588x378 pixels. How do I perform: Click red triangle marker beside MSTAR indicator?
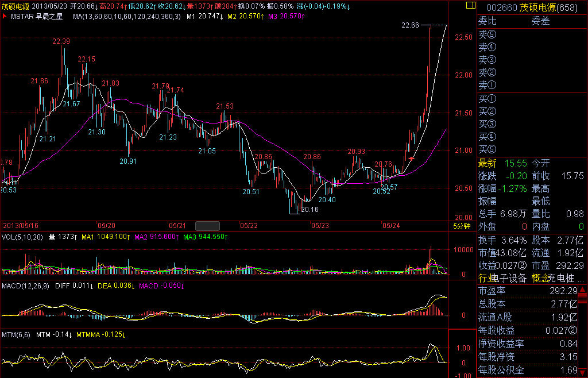tap(5, 17)
